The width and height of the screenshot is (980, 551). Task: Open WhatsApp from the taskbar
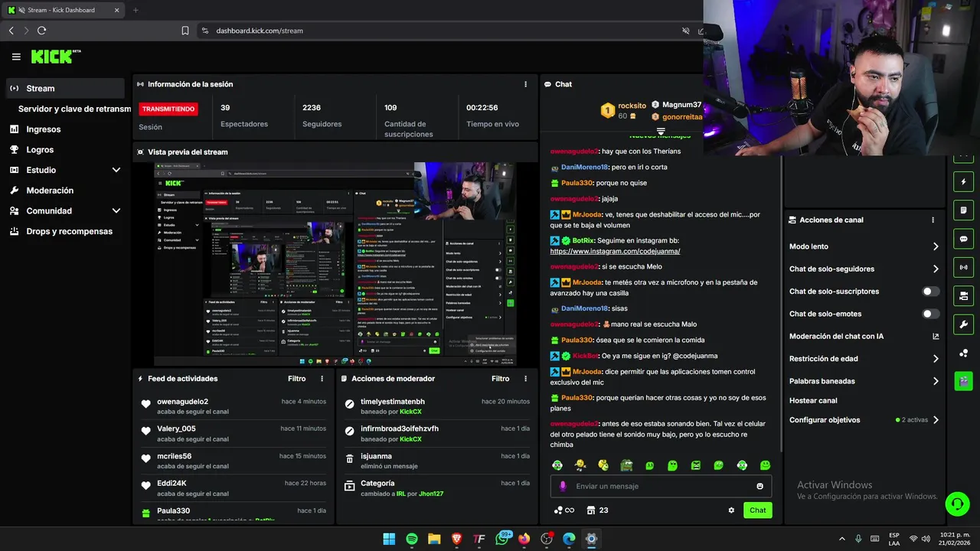[x=502, y=539]
